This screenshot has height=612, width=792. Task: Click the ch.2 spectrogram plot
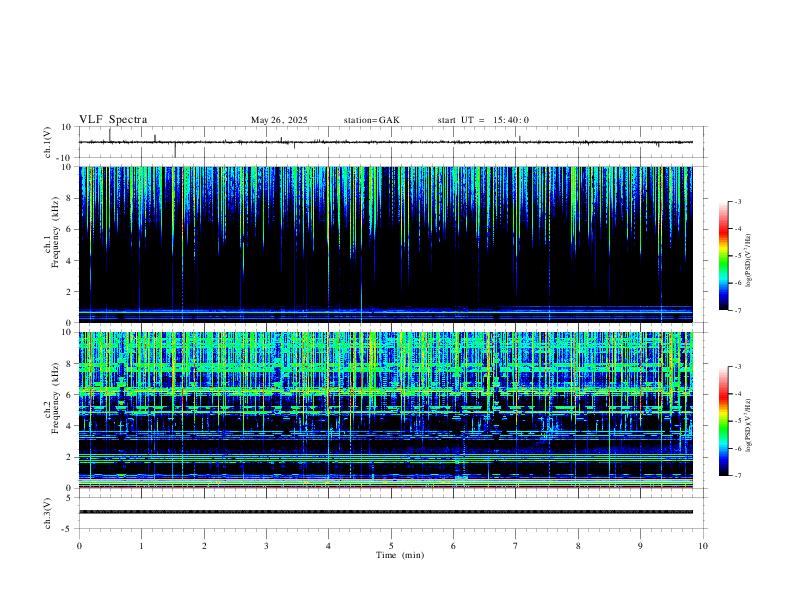pyautogui.click(x=386, y=410)
